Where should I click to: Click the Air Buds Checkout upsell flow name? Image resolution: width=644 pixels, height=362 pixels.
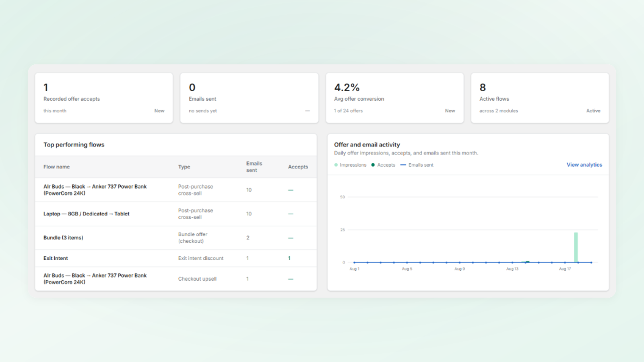[x=95, y=279]
